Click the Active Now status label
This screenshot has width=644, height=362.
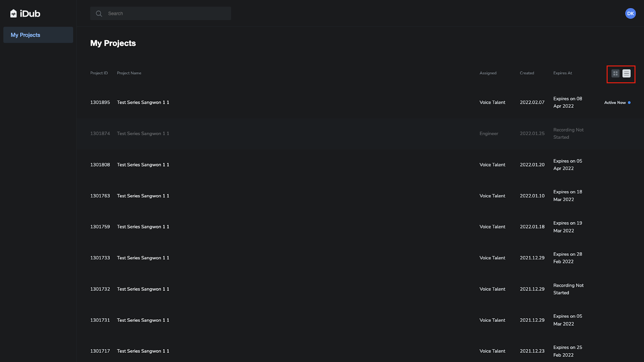[x=615, y=103]
